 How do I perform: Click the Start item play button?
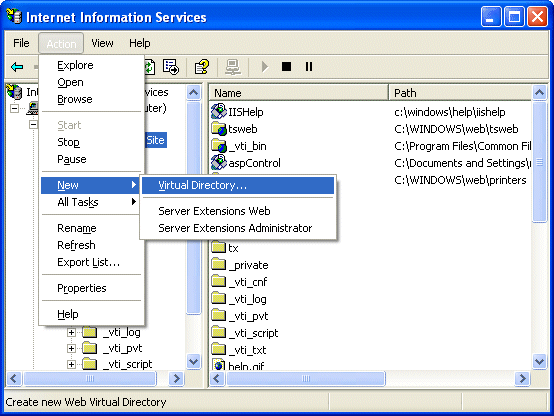(x=265, y=66)
